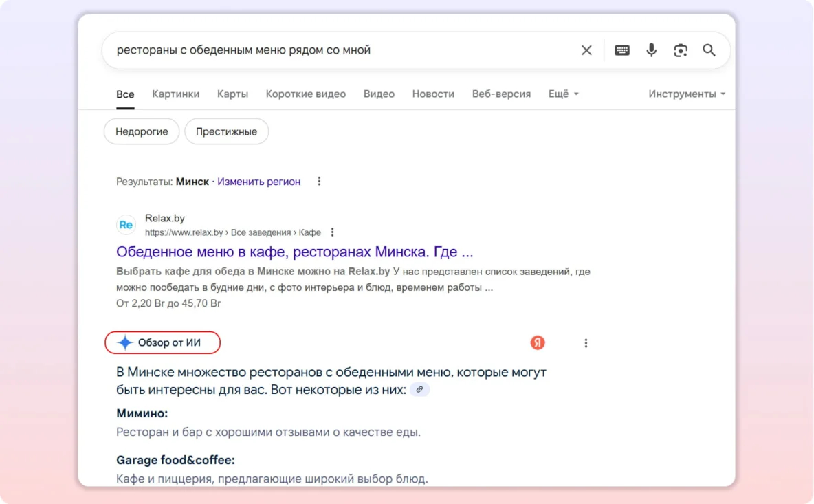Screen dimensions: 814x504
Task: Click the Relax.by site name
Action: pyautogui.click(x=164, y=219)
